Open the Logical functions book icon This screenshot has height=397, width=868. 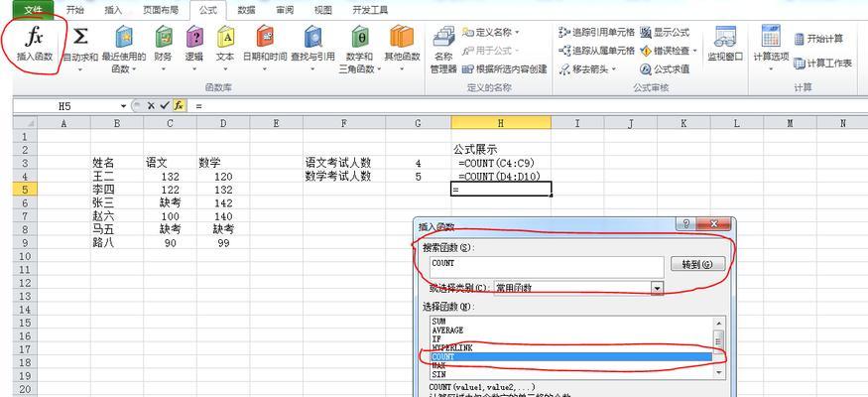[194, 37]
